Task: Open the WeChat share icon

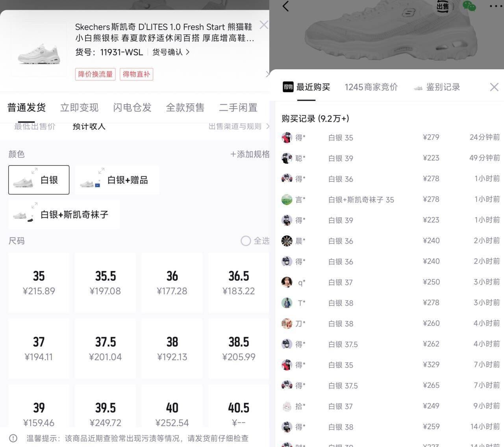Action: coord(469,6)
